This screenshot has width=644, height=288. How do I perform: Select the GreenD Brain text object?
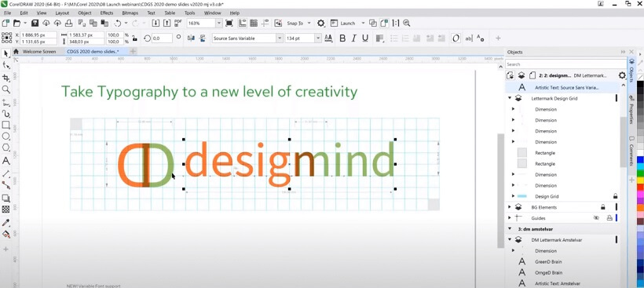(x=548, y=262)
